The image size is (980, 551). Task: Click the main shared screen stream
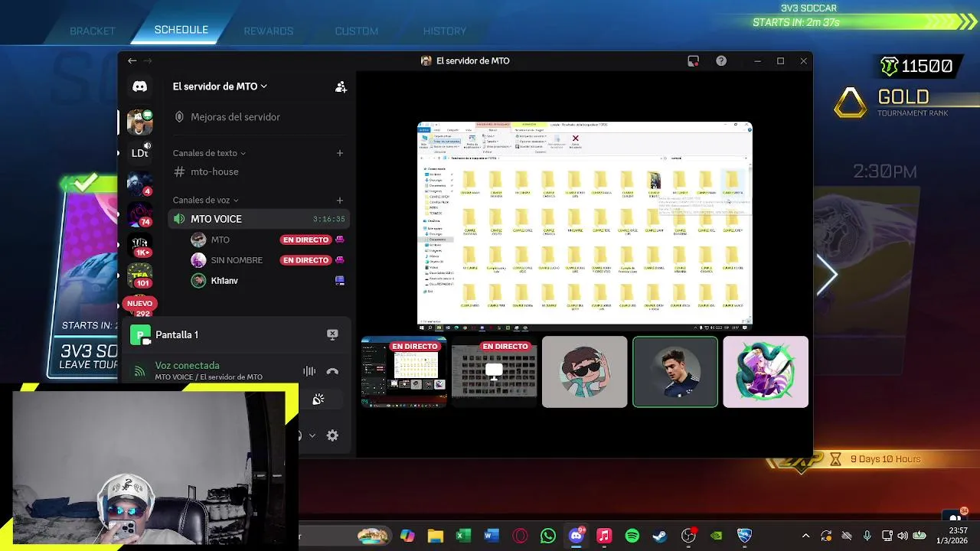[585, 225]
